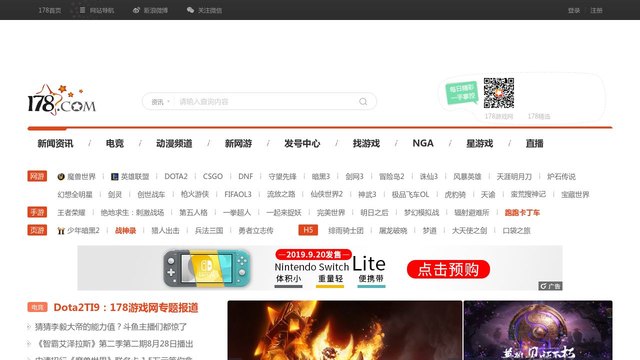Open 动漫频道 in main navigation
Image resolution: width=640 pixels, height=360 pixels.
(174, 144)
